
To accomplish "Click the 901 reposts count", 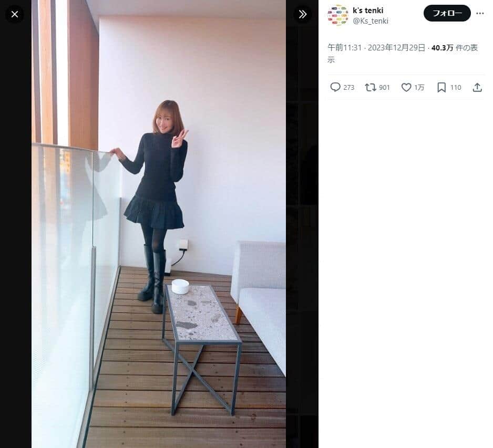I will (385, 88).
